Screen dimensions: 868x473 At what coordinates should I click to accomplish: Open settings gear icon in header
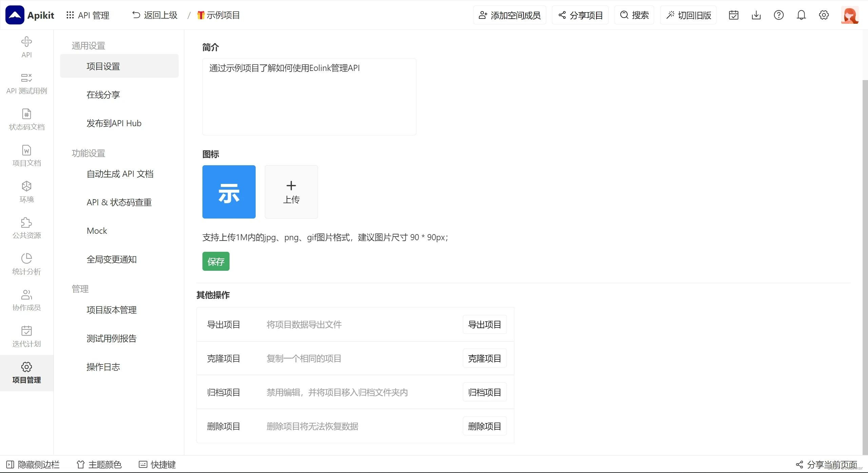click(x=824, y=15)
